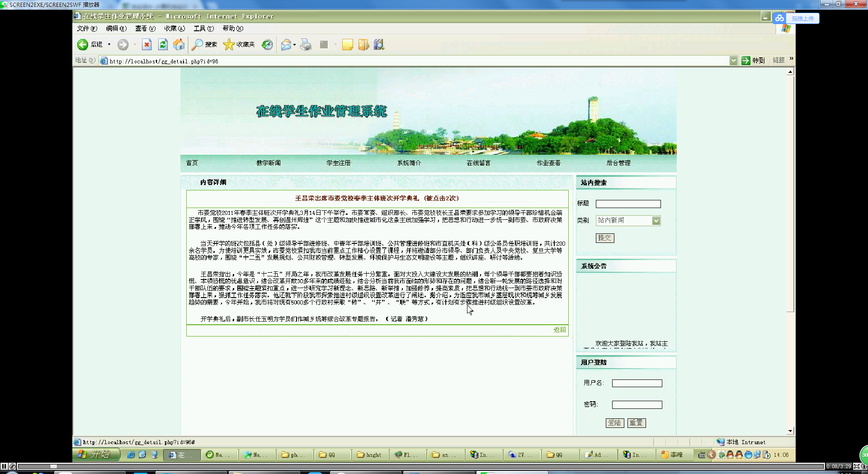Click the open-book research toolbar icon
Viewport: 868px width, 474px height.
363,44
